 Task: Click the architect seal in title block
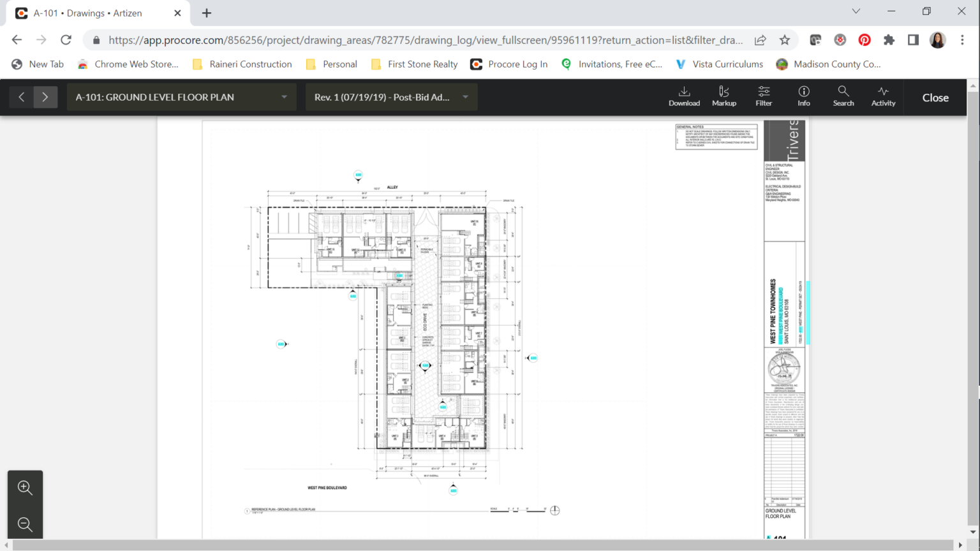click(784, 368)
